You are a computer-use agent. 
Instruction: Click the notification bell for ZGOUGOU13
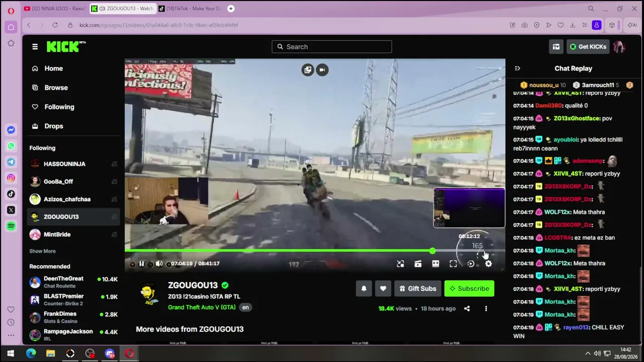pos(364,289)
